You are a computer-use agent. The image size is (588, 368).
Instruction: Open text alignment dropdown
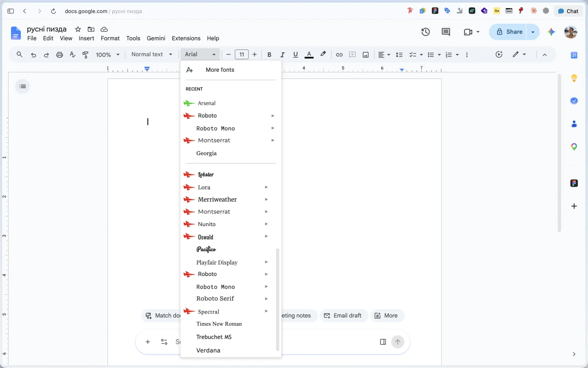coord(384,54)
